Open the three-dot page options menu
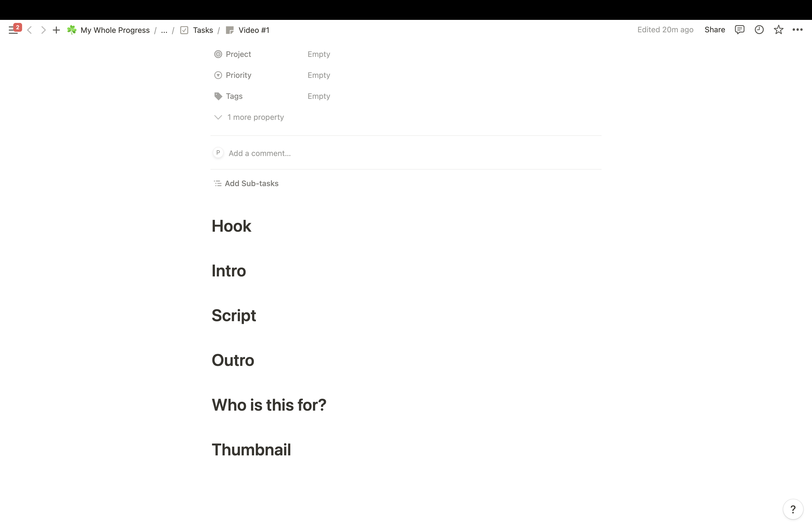The height and width of the screenshot is (528, 812). tap(797, 30)
